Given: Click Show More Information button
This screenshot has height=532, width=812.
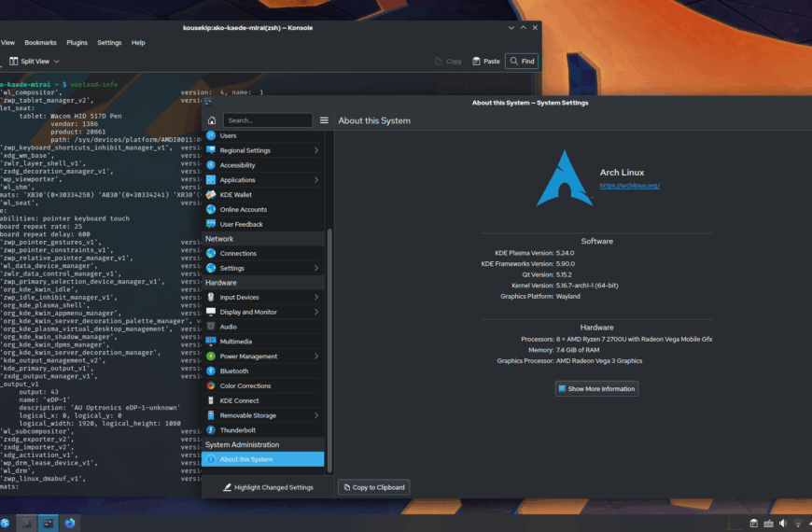Looking at the screenshot, I should pyautogui.click(x=596, y=388).
